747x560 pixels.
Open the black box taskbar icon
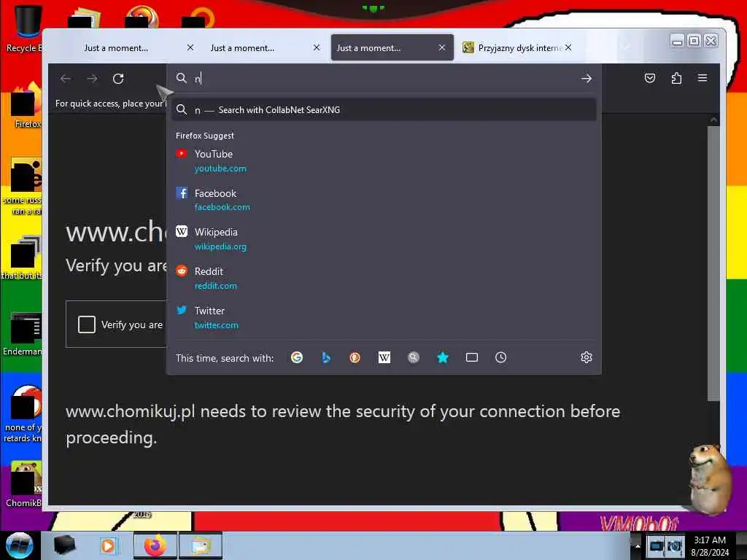tap(64, 545)
